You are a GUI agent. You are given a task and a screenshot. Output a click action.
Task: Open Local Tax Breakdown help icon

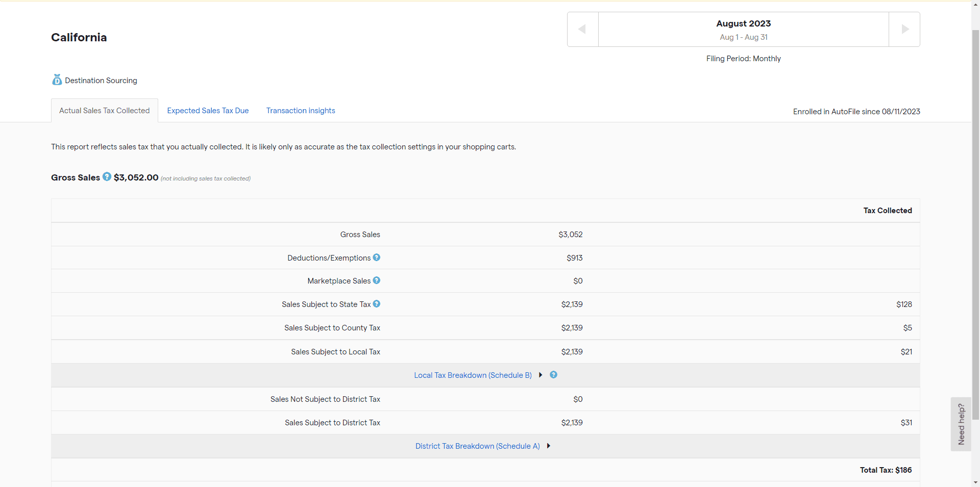pos(553,375)
